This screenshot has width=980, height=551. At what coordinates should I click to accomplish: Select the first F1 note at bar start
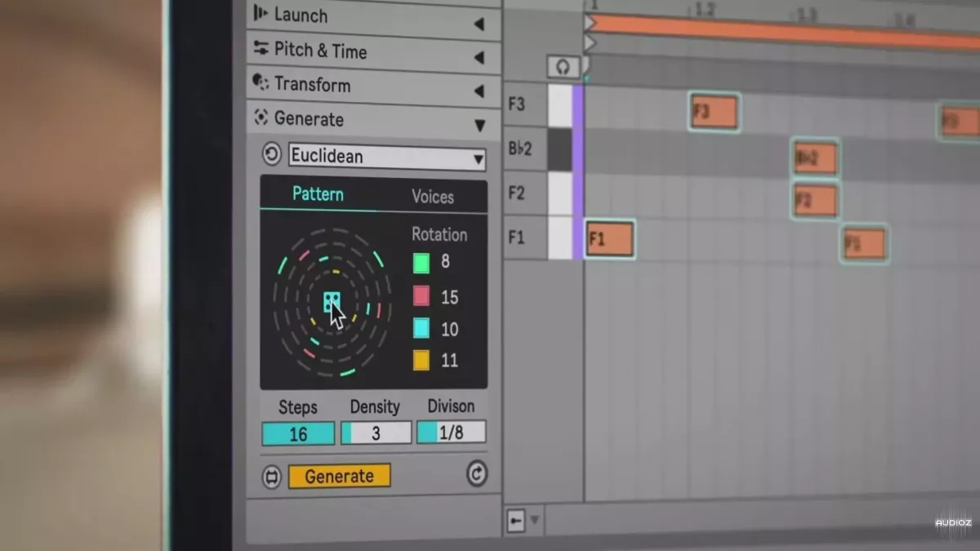(610, 239)
